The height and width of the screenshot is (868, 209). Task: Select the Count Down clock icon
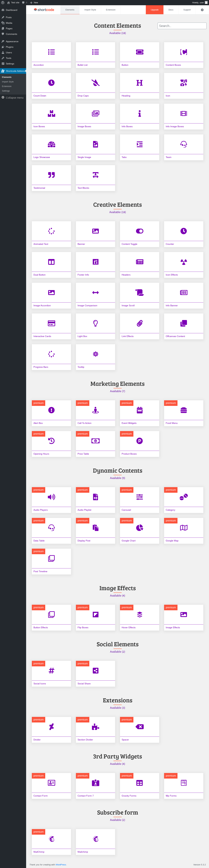51,83
